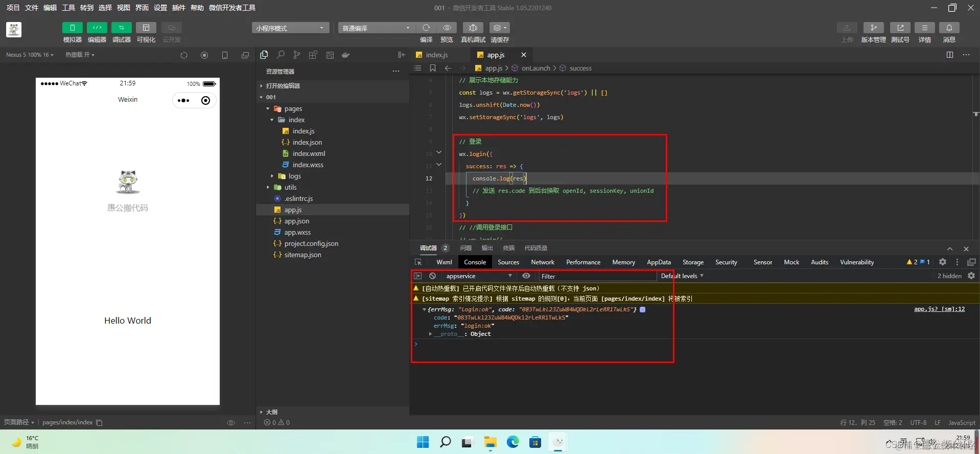Image resolution: width=980 pixels, height=454 pixels.
Task: Click the console Filter input field
Action: 598,276
